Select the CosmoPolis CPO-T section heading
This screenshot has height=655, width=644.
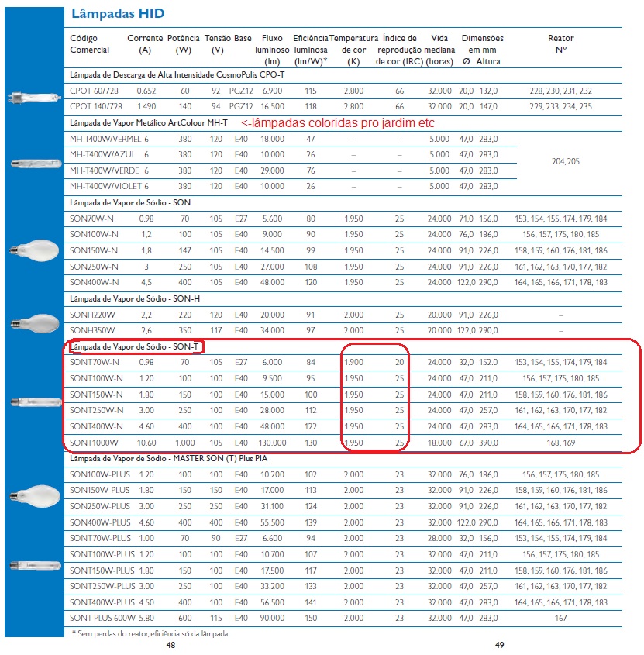(x=177, y=74)
